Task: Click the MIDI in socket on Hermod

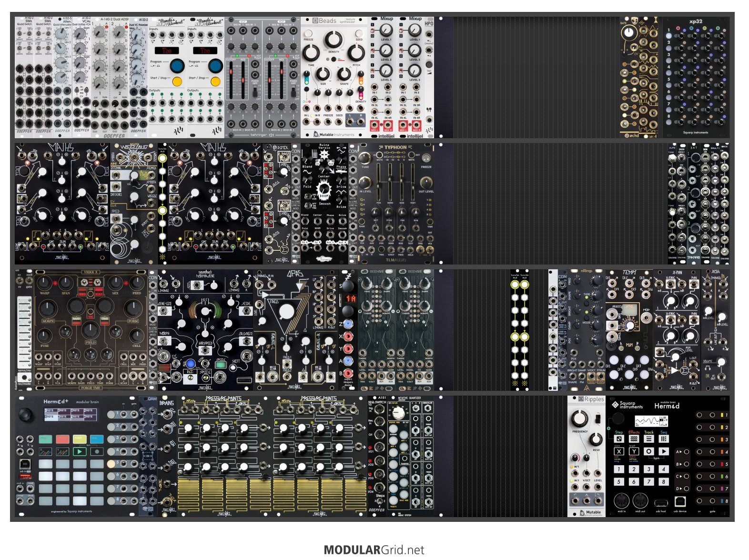Action: click(622, 501)
